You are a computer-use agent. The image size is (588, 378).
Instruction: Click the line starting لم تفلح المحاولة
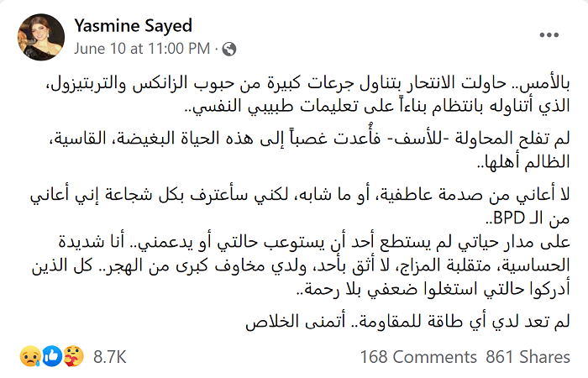[x=310, y=139]
